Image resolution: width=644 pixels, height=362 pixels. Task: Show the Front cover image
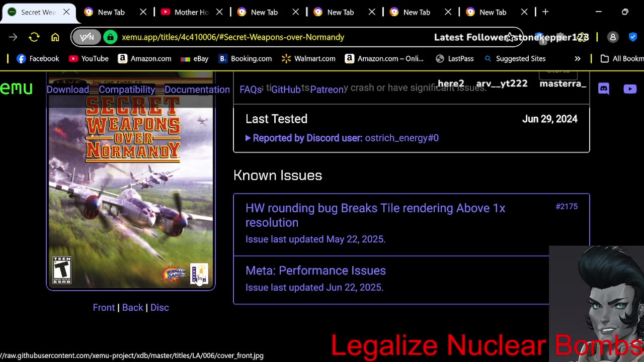104,308
